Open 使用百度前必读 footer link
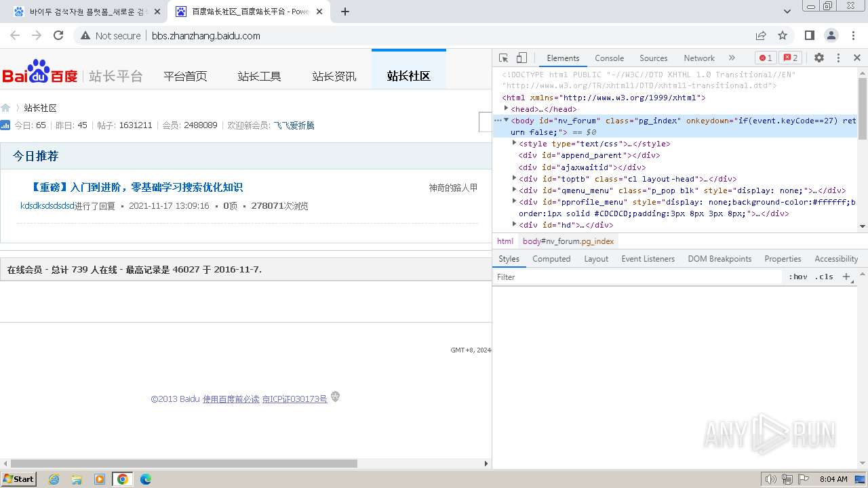 tap(231, 399)
